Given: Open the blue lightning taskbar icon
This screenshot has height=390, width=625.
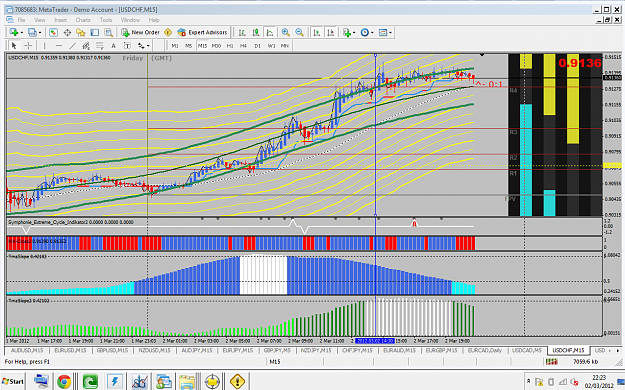Looking at the screenshot, I should (115, 381).
